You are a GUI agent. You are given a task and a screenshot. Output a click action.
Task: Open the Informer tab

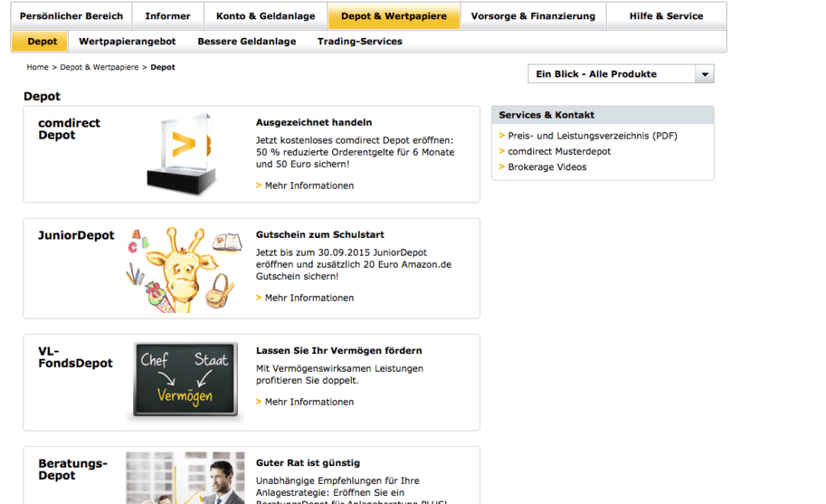click(168, 16)
